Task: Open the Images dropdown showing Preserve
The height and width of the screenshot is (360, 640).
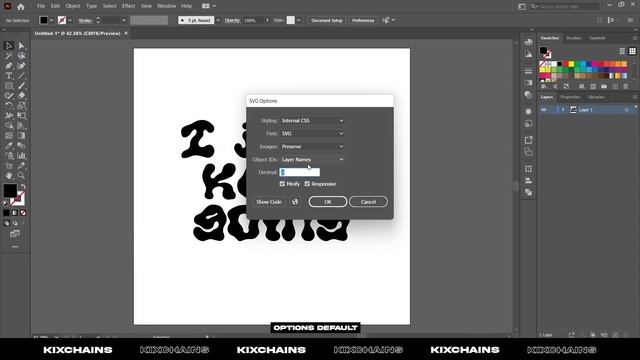Action: (x=312, y=147)
